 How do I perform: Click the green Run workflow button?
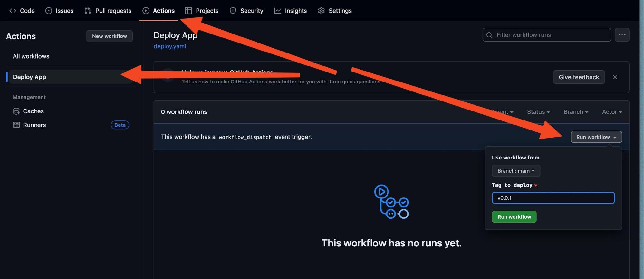pos(514,217)
